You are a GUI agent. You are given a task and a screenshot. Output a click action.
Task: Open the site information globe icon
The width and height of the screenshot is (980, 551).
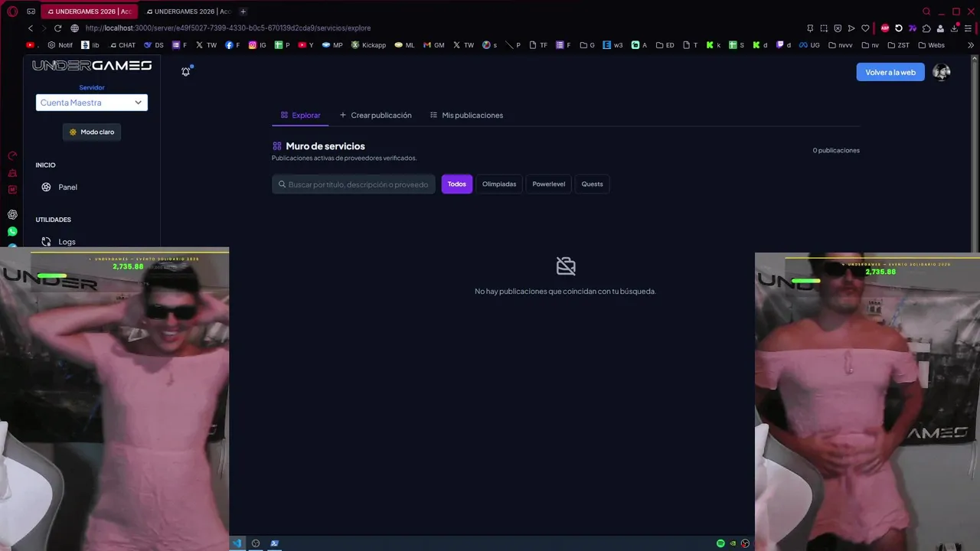74,28
